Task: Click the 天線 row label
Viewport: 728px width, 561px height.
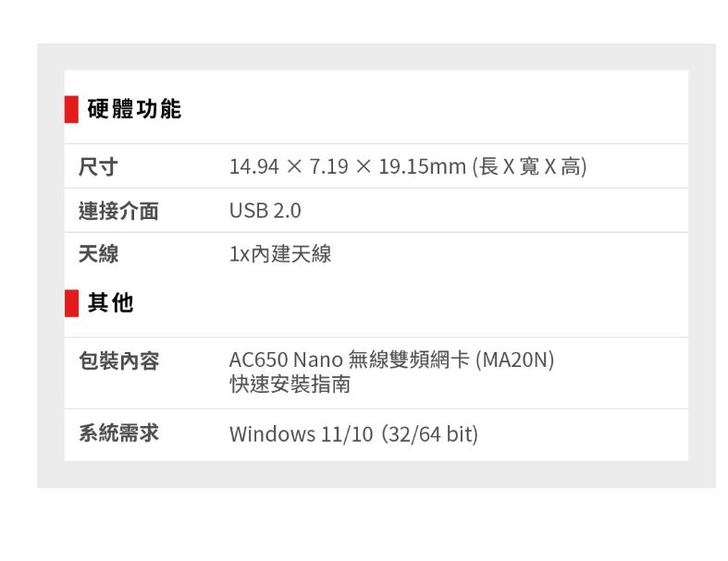Action: click(98, 253)
